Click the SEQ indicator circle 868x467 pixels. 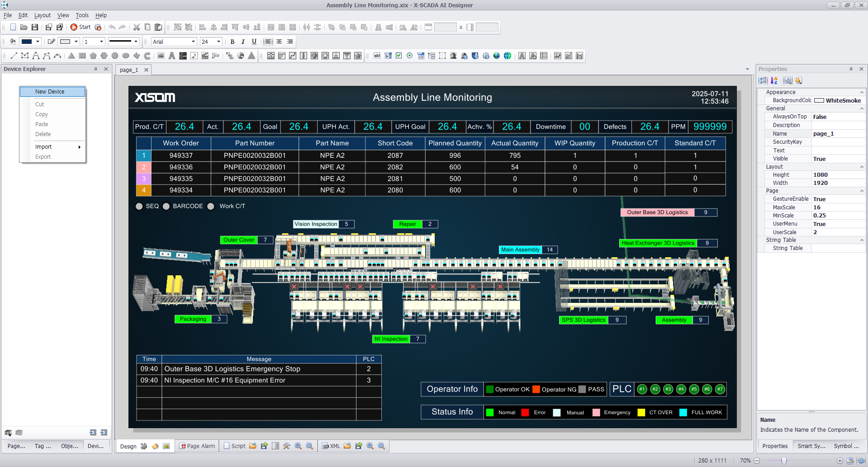coord(139,206)
